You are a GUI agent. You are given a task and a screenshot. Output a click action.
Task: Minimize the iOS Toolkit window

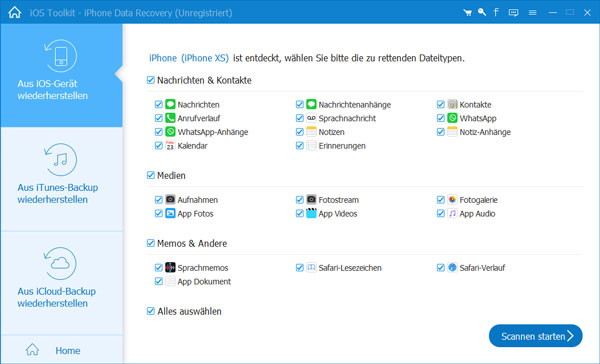coord(553,13)
